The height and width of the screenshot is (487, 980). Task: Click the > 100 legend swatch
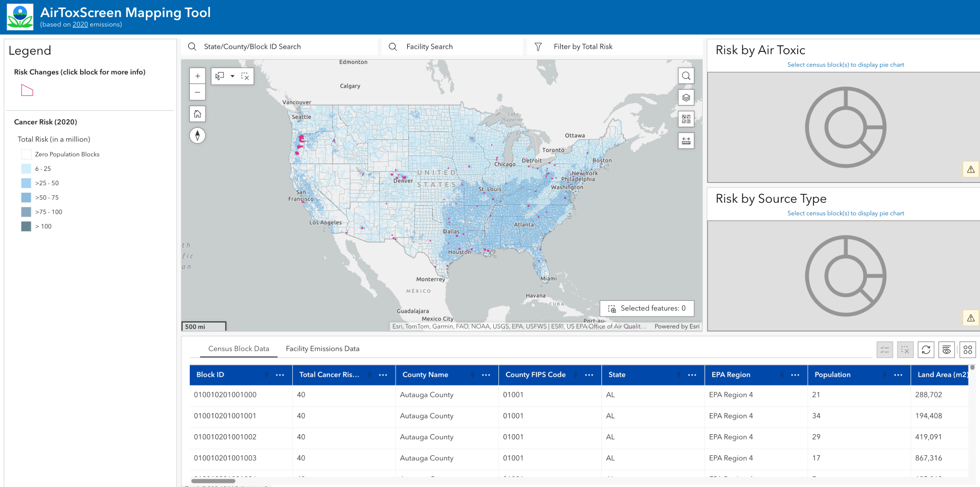click(x=26, y=226)
